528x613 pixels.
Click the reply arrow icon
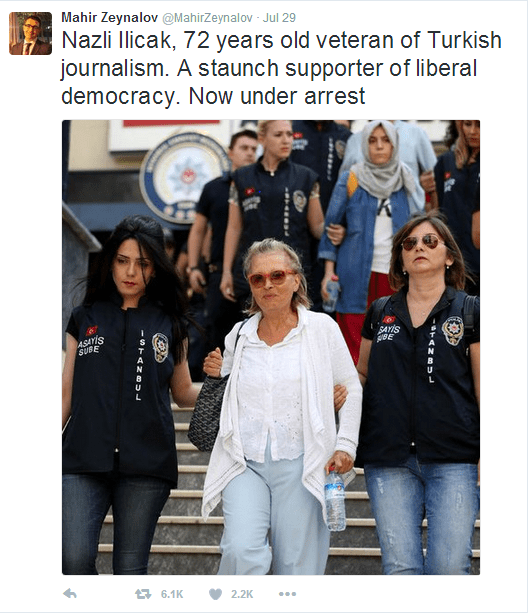click(70, 594)
